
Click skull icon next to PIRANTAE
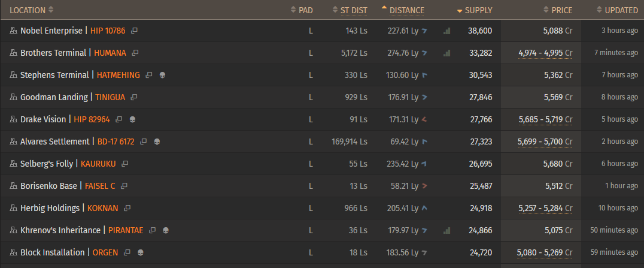166,230
